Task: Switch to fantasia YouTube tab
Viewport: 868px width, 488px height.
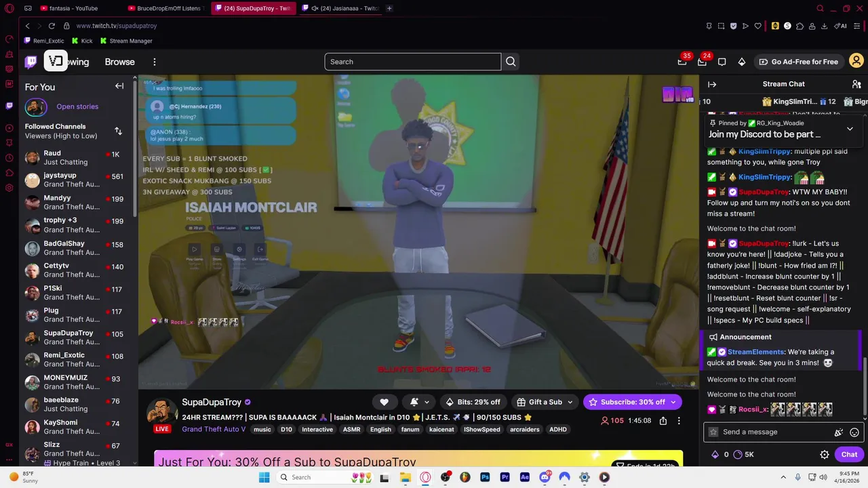Action: pyautogui.click(x=75, y=8)
